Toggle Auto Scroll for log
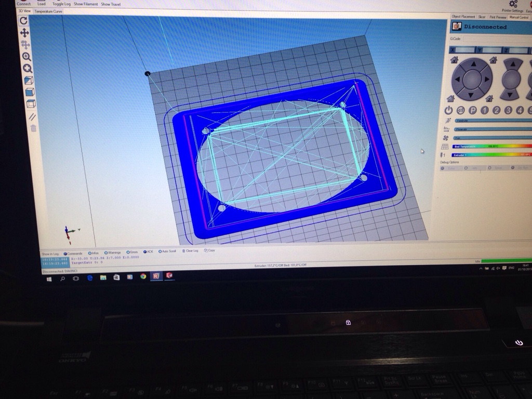The image size is (532, 399). point(167,251)
